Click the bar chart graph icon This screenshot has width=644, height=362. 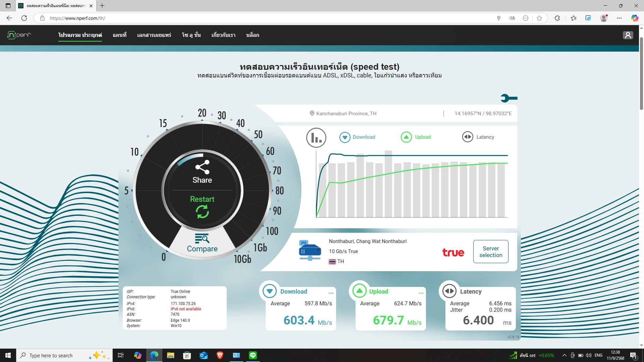316,137
